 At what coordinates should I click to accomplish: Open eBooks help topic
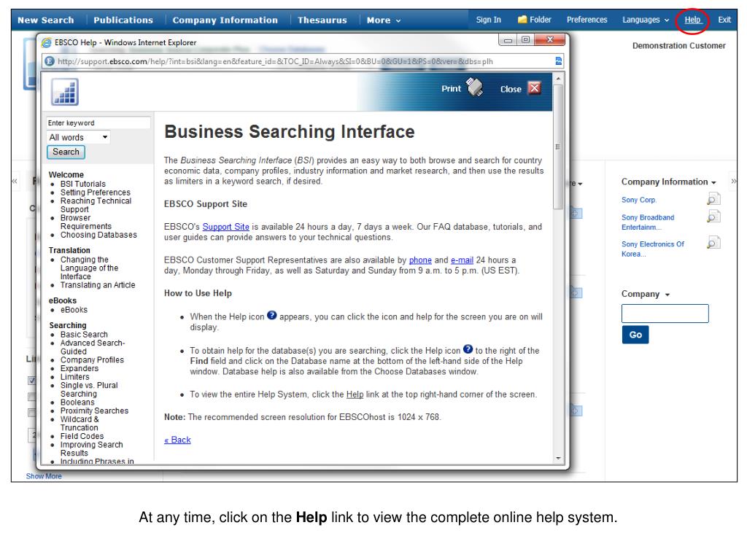click(74, 309)
